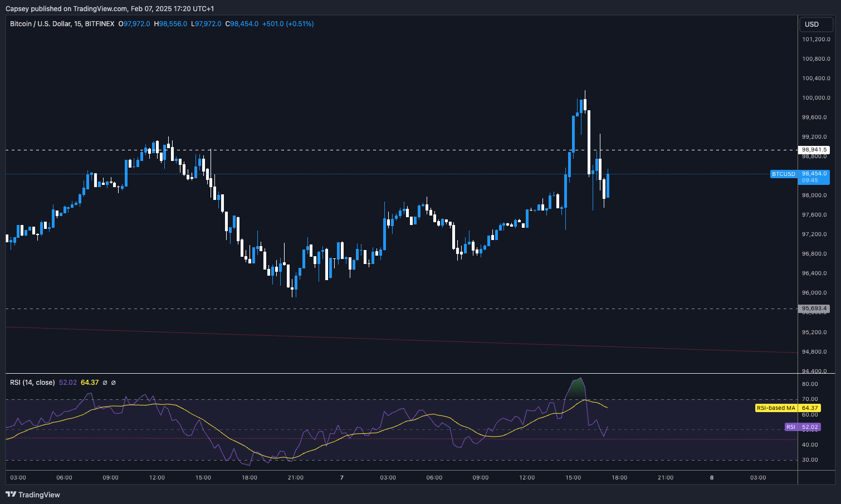The height and width of the screenshot is (504, 841).
Task: Click the TradingView wordmark at bottom left
Action: click(39, 495)
